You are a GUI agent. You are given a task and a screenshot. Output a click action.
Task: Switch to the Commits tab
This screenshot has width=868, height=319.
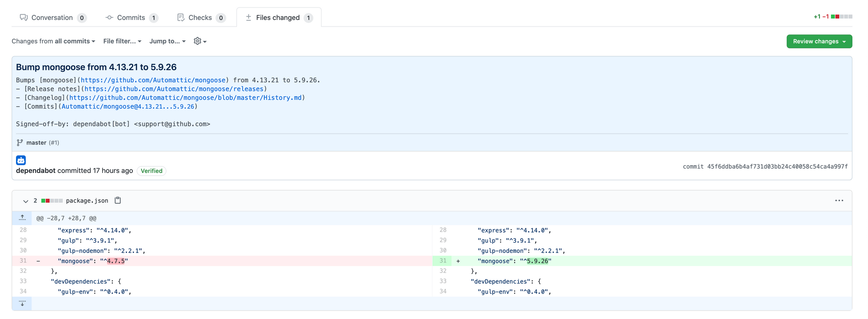click(131, 18)
